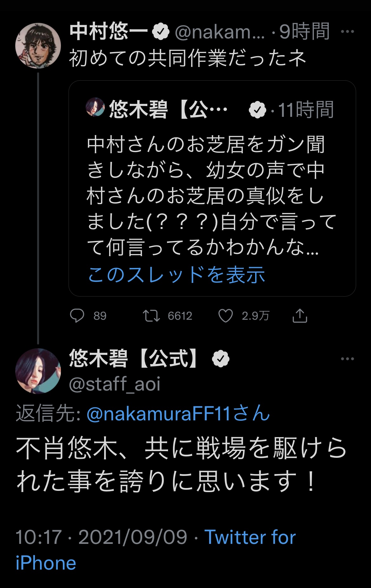Open 中村悠一's profile avatar
This screenshot has width=371, height=588.
coord(38,46)
